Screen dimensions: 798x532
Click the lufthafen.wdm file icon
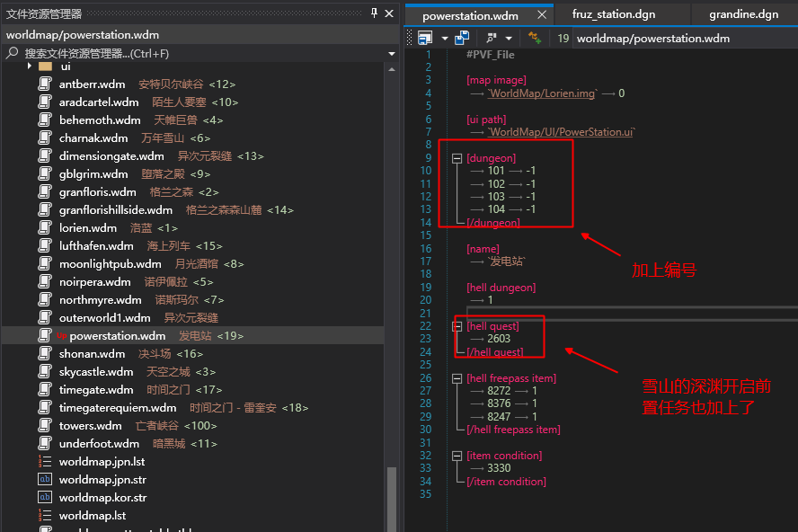point(45,246)
